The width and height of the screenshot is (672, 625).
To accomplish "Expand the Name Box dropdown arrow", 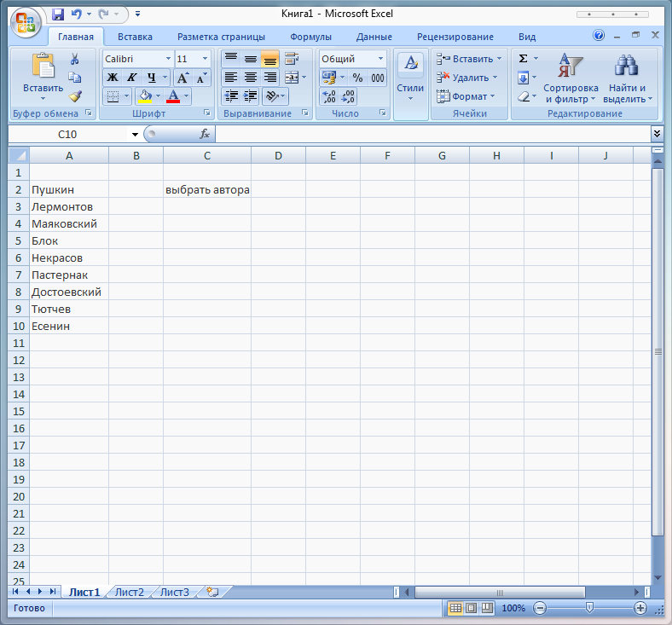I will click(x=135, y=135).
